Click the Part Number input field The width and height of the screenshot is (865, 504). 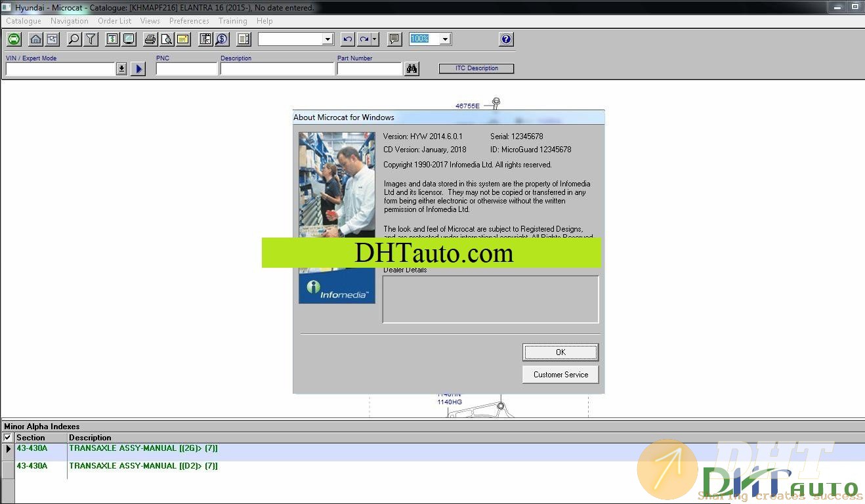tap(369, 69)
